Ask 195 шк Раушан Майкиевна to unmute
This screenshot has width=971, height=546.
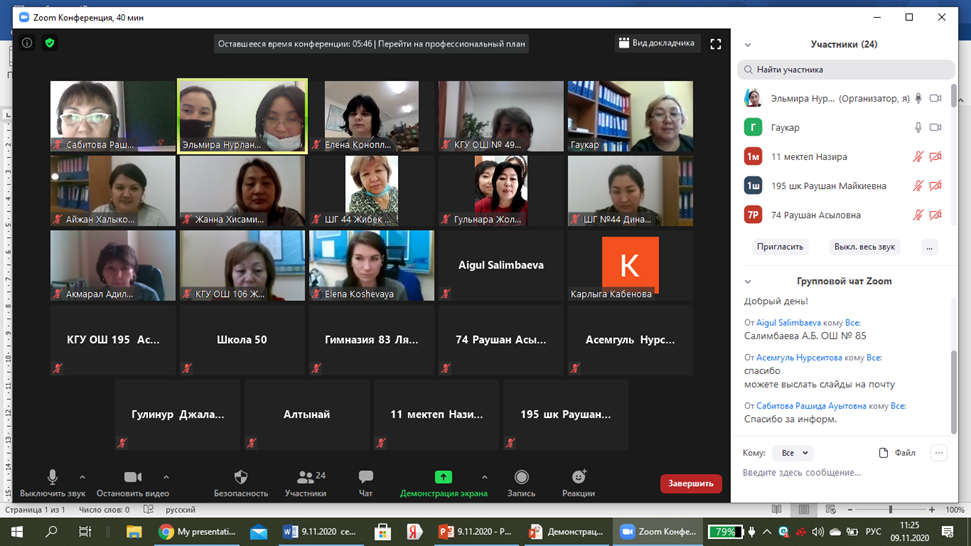pyautogui.click(x=918, y=185)
